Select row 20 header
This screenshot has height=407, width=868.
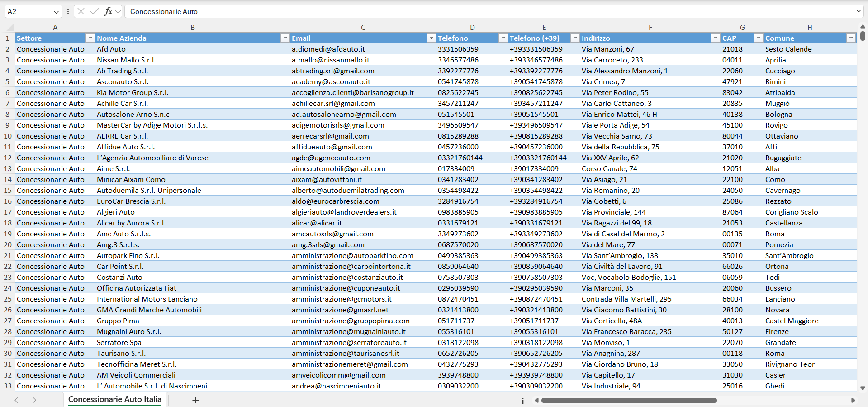click(8, 244)
